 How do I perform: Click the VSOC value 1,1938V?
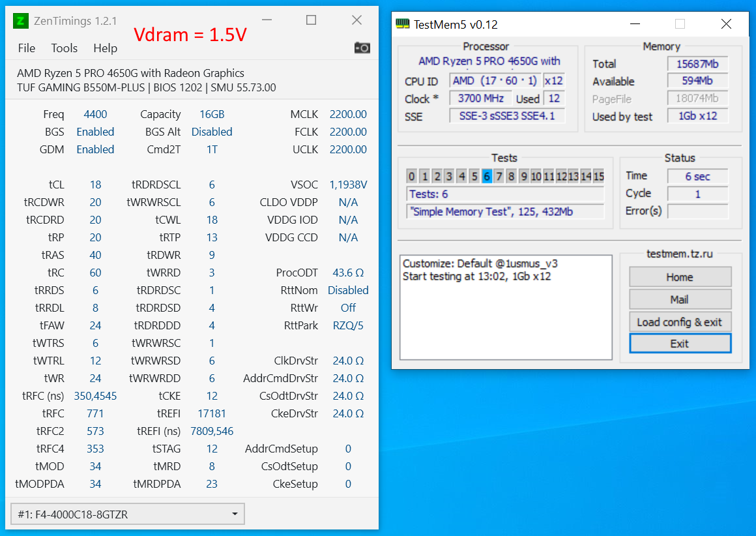pos(348,185)
